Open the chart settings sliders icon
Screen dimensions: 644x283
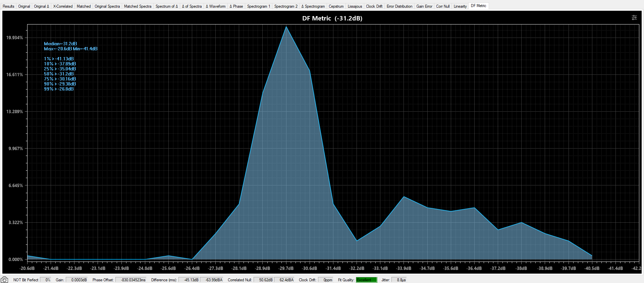(x=634, y=17)
